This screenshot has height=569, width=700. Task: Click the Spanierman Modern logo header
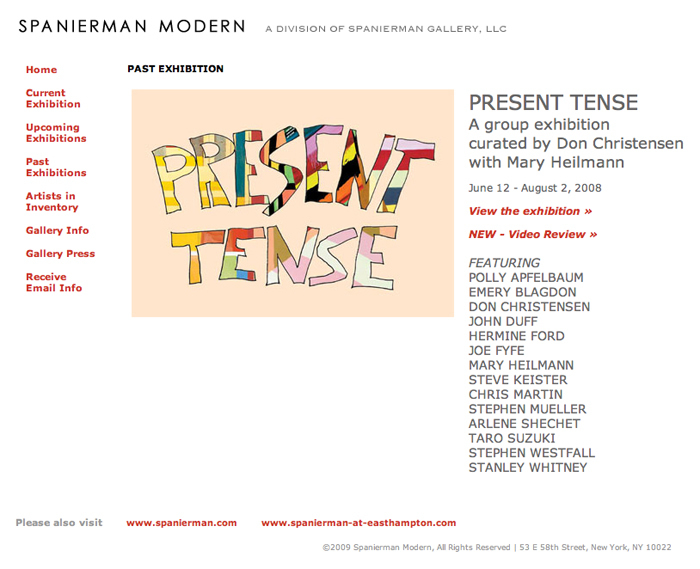pos(131,27)
